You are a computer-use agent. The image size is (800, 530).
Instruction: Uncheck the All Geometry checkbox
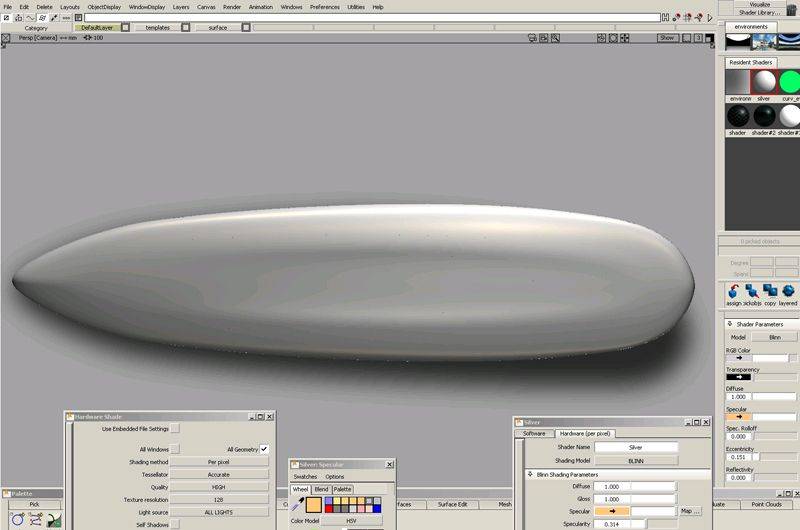coord(264,449)
